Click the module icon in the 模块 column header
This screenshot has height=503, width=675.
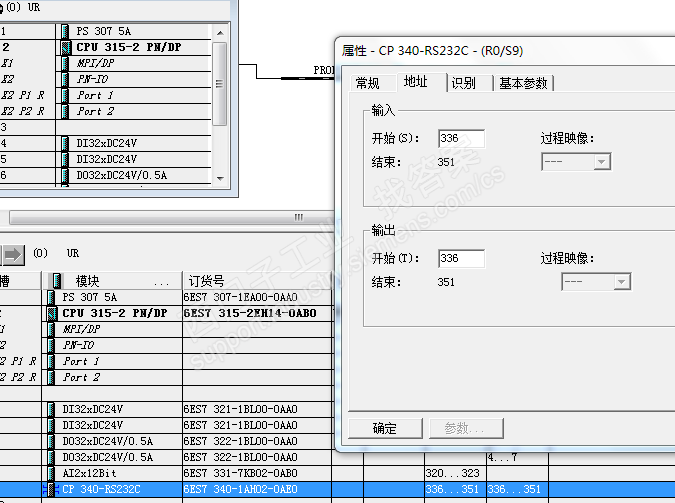tap(57, 281)
